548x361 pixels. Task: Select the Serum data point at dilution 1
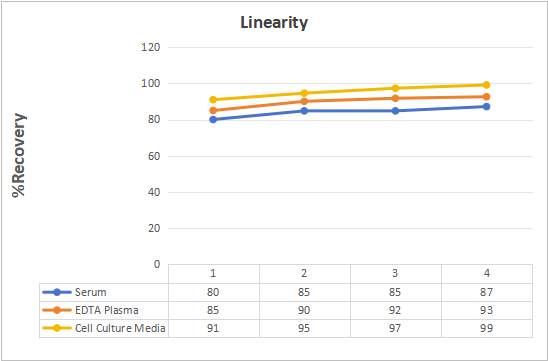coord(213,120)
